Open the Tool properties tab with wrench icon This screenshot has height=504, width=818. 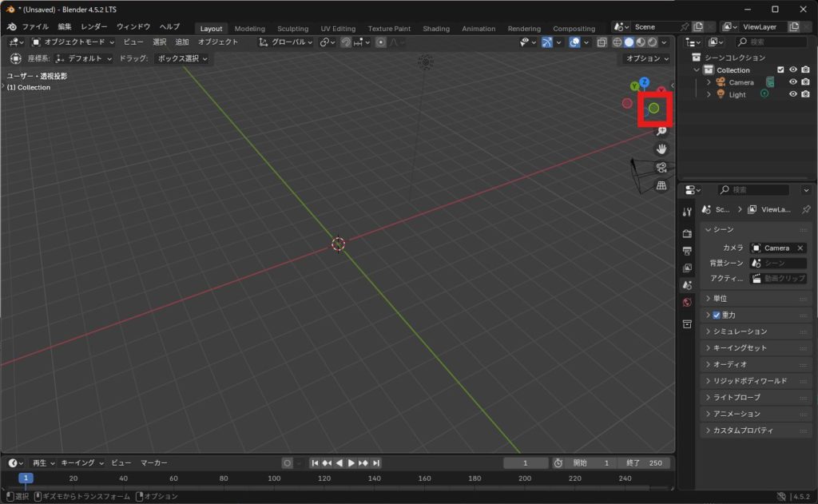[x=687, y=212]
